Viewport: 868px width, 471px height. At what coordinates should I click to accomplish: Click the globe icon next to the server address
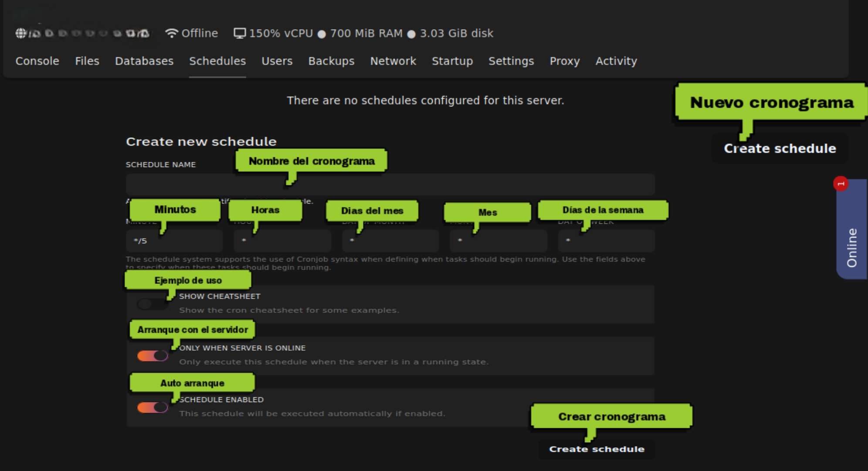(20, 33)
